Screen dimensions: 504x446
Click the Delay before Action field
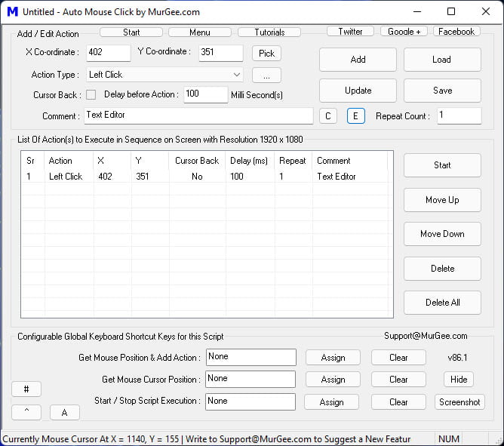point(206,94)
